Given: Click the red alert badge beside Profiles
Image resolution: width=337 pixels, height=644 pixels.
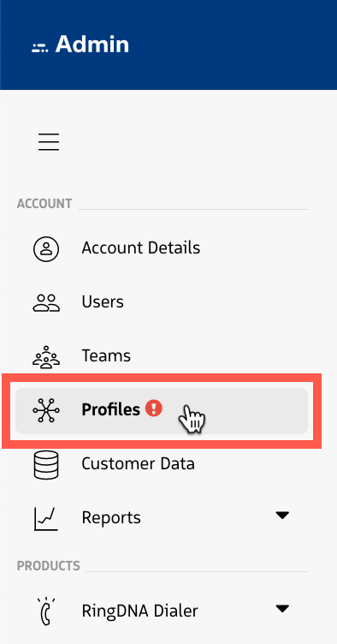Looking at the screenshot, I should click(x=154, y=408).
